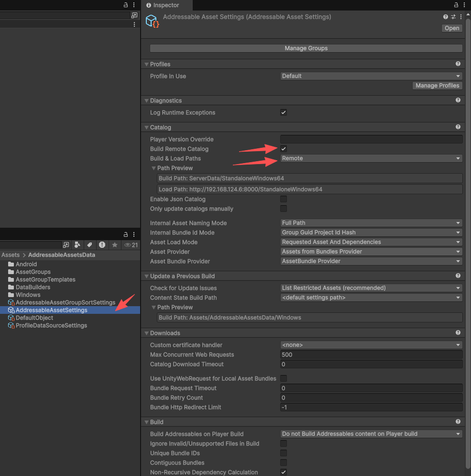The width and height of the screenshot is (471, 476).
Task: Click the top-left panel lock icon
Action: click(126, 5)
